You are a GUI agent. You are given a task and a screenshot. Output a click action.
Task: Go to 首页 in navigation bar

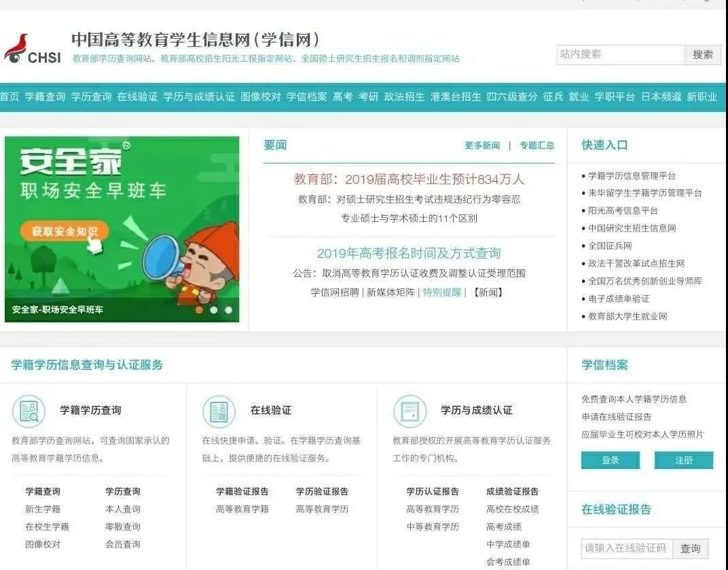[x=10, y=97]
